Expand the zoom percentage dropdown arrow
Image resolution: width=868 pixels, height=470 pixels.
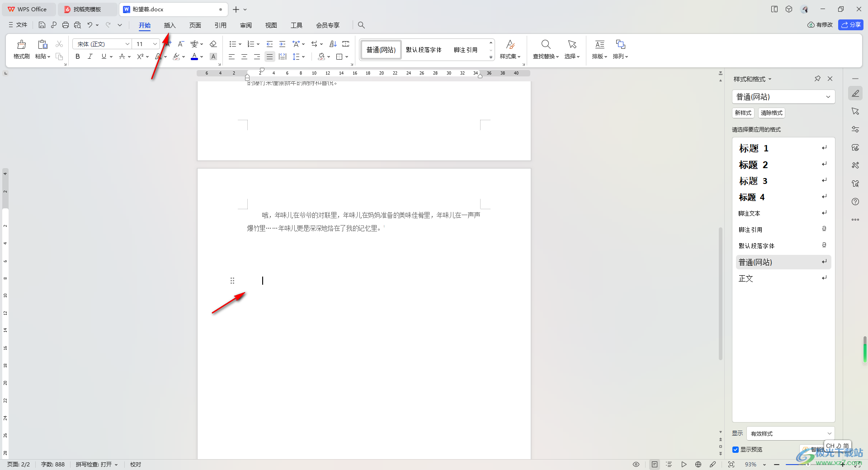coord(764,465)
